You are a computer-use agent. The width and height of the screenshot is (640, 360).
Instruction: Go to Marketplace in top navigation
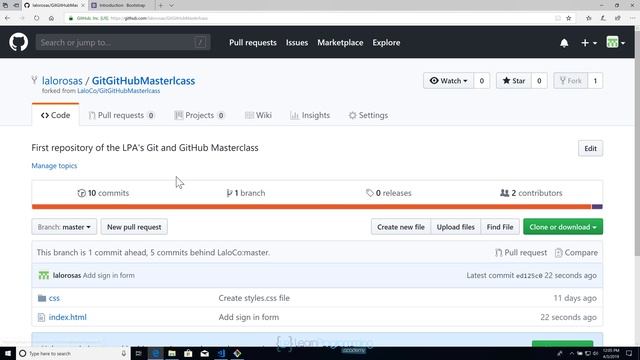(340, 42)
